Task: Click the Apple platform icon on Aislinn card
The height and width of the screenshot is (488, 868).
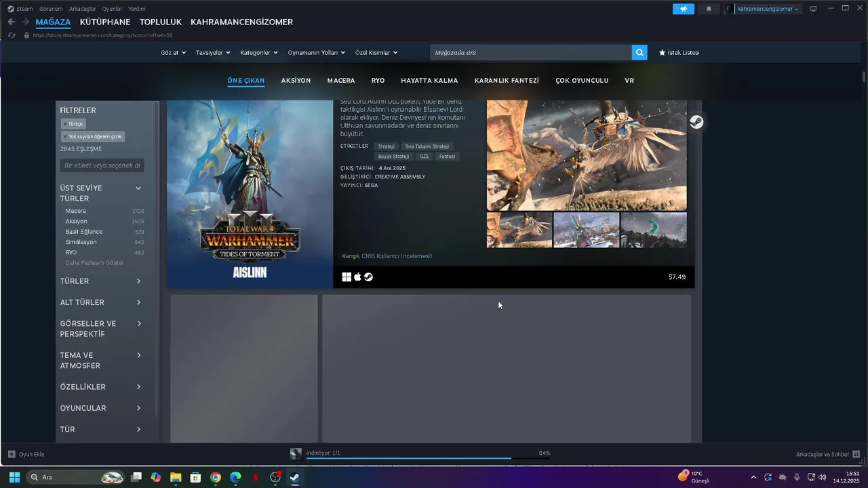Action: click(357, 277)
